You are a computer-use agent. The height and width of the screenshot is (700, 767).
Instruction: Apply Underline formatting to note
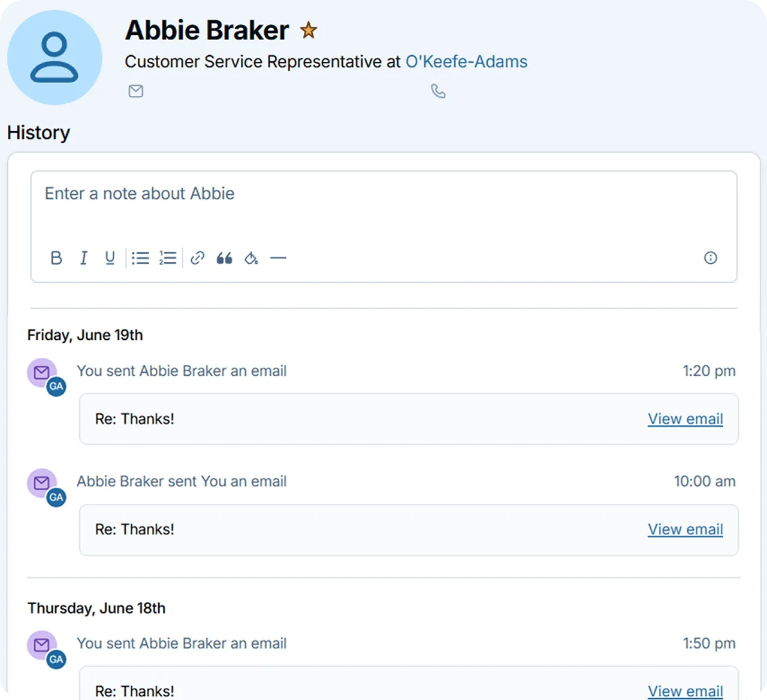point(110,258)
